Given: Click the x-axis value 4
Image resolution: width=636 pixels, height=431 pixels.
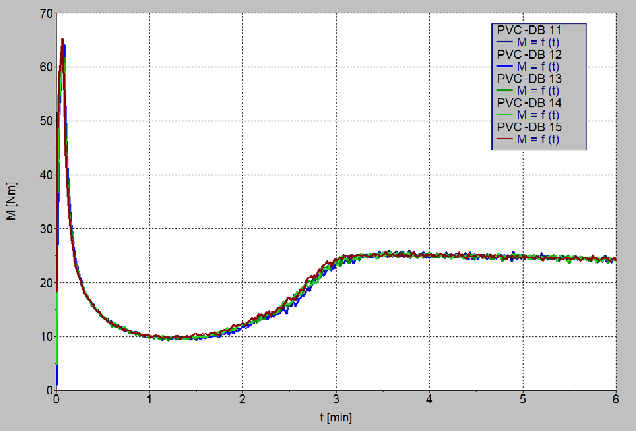Looking at the screenshot, I should 429,399.
